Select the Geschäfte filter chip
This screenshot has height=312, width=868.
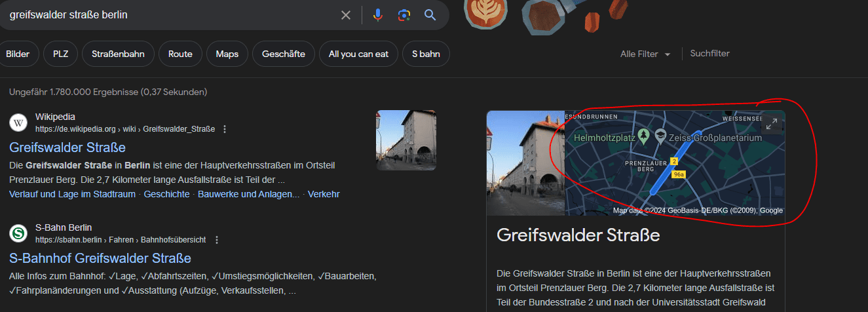[x=284, y=54]
